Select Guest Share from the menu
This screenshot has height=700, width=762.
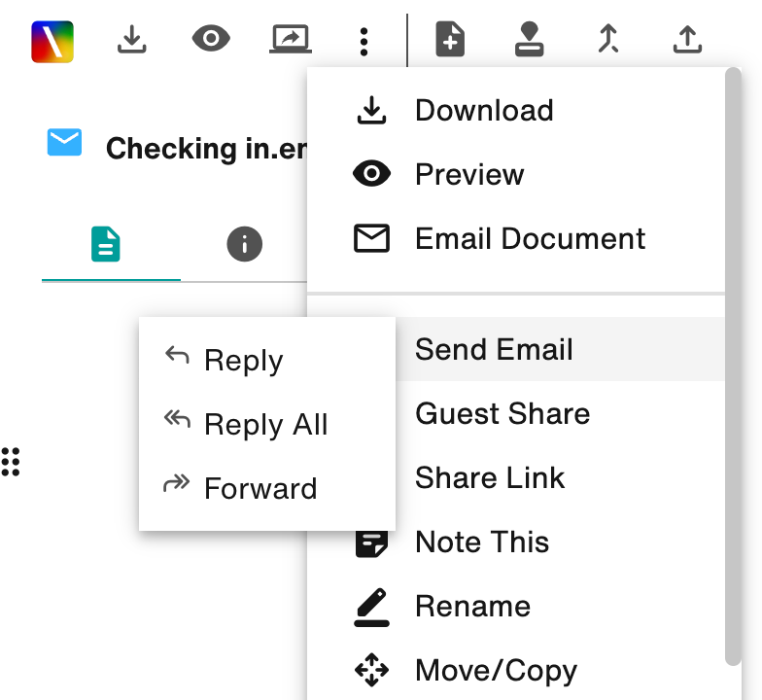[559, 413]
